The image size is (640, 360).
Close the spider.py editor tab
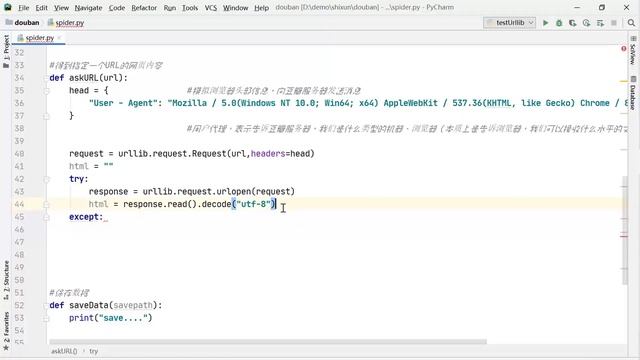(59, 38)
